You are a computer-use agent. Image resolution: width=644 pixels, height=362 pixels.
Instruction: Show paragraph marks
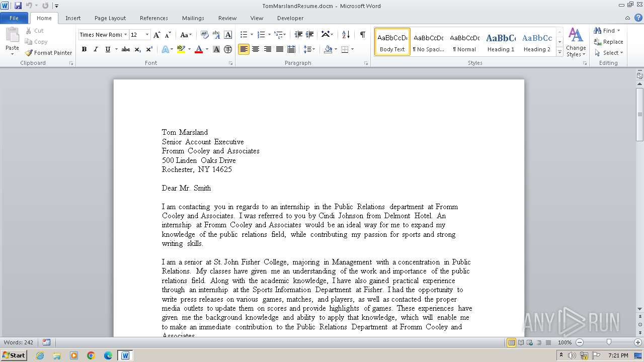tap(362, 35)
